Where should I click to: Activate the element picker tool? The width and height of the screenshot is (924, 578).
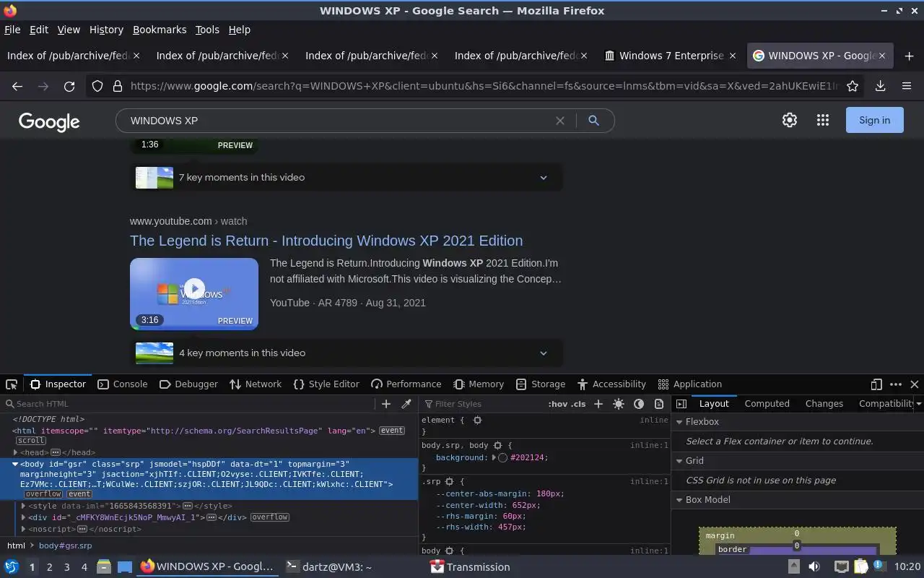[x=12, y=384]
